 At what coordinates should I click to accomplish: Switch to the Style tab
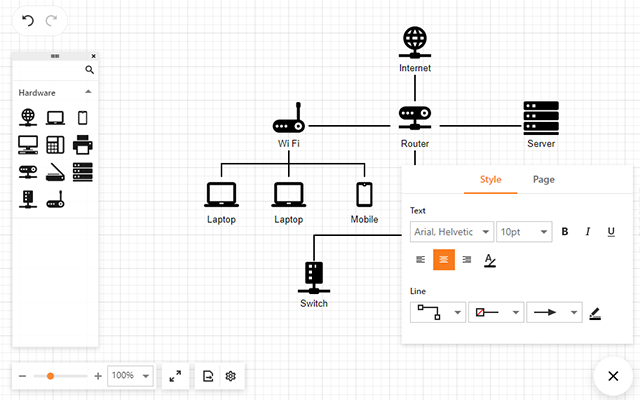tap(490, 180)
